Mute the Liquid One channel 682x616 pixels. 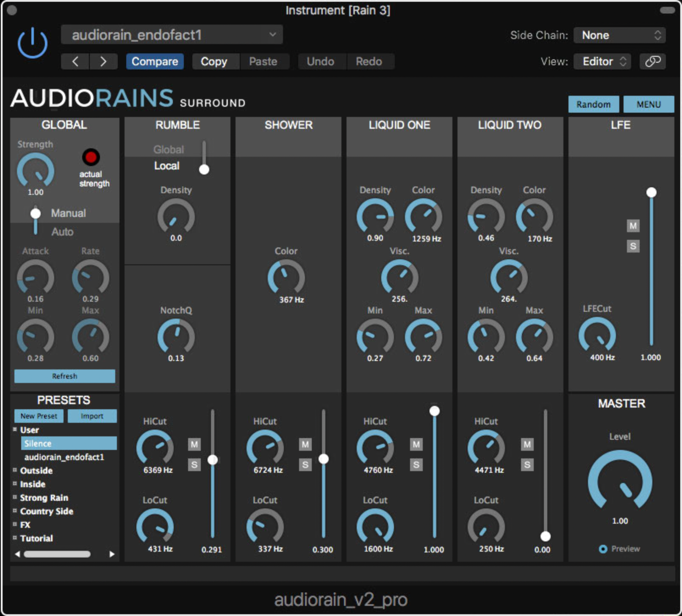(x=416, y=444)
